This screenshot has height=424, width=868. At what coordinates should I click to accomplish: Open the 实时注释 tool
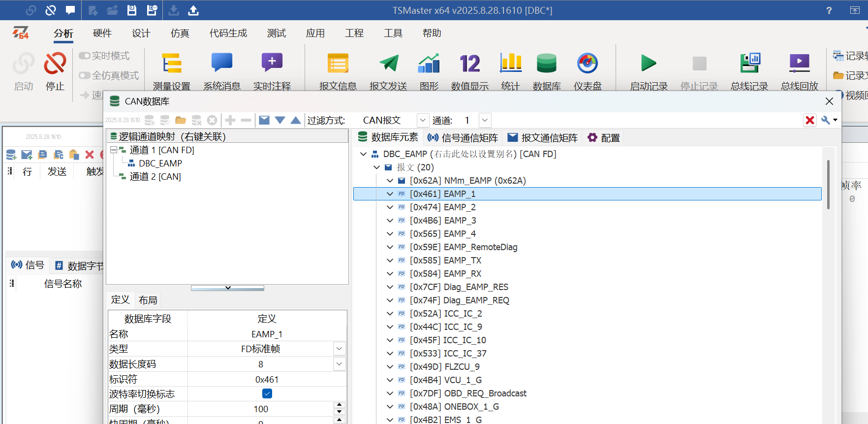point(272,71)
